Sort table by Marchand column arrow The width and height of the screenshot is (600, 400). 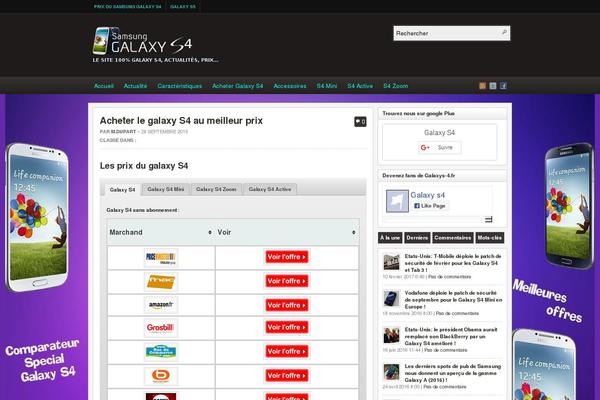(x=210, y=232)
